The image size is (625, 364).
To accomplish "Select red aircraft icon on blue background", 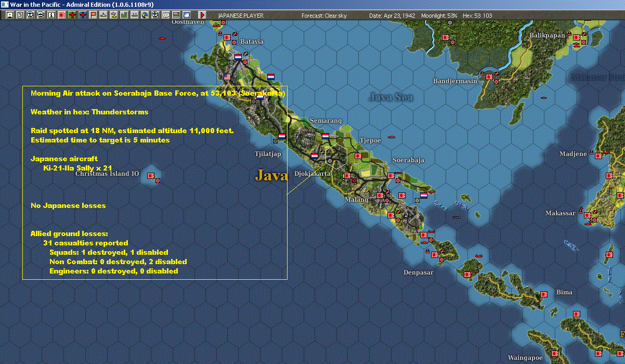I will [83, 15].
